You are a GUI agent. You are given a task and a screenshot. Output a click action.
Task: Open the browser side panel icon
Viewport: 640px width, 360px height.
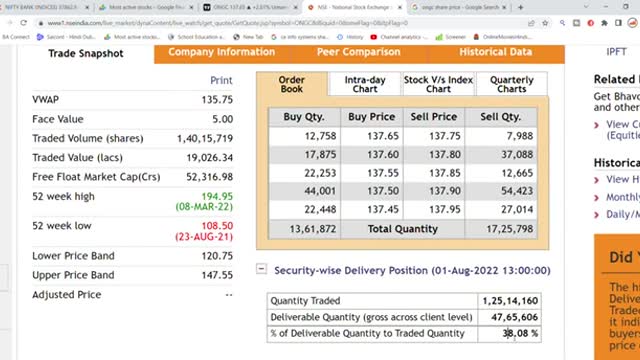[618, 23]
